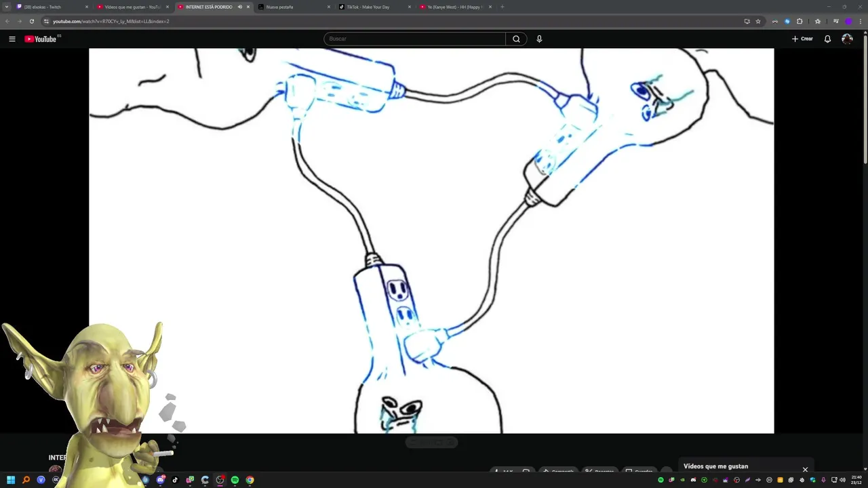
Task: Open TikTok from the taskbar
Action: [x=175, y=480]
